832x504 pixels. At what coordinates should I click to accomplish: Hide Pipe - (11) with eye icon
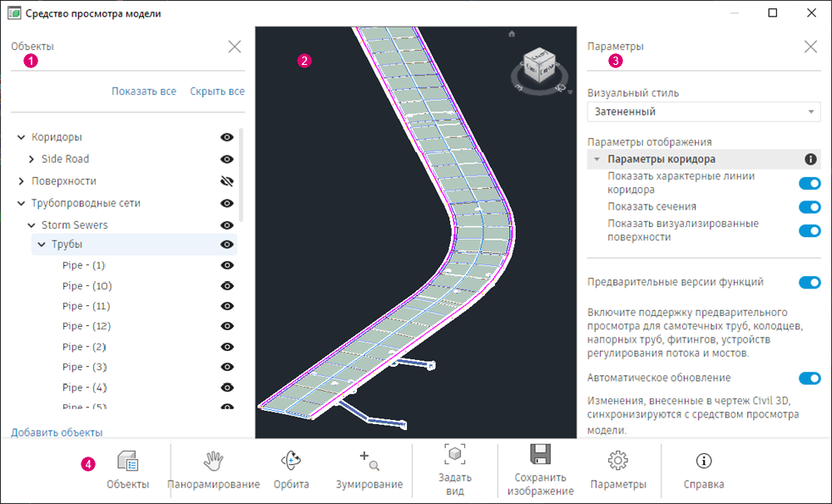pos(227,306)
